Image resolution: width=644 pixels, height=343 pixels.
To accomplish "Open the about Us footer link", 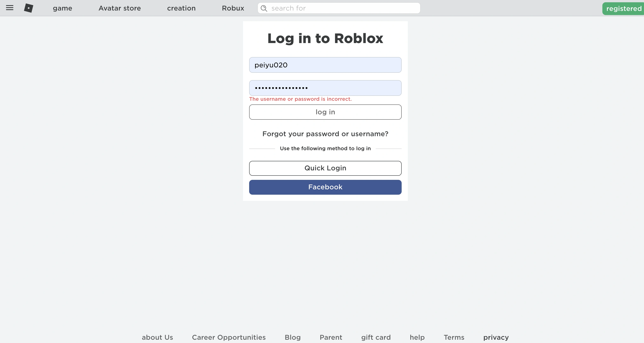I will pos(157,337).
